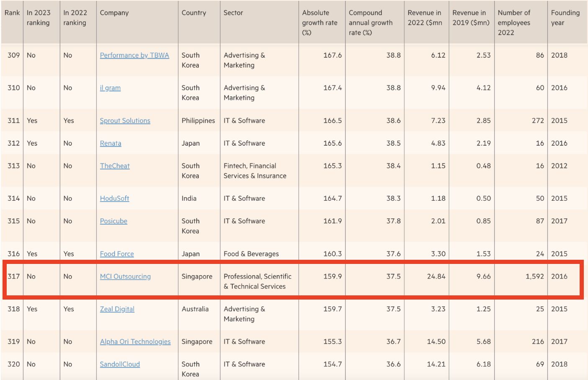The width and height of the screenshot is (588, 380).
Task: Open the Alpha Ori Technologies link
Action: 135,342
